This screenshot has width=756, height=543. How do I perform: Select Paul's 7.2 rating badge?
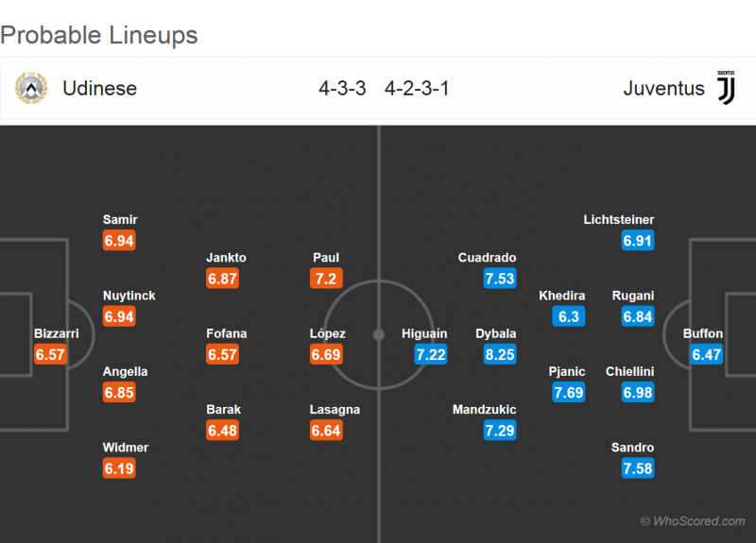coord(326,279)
